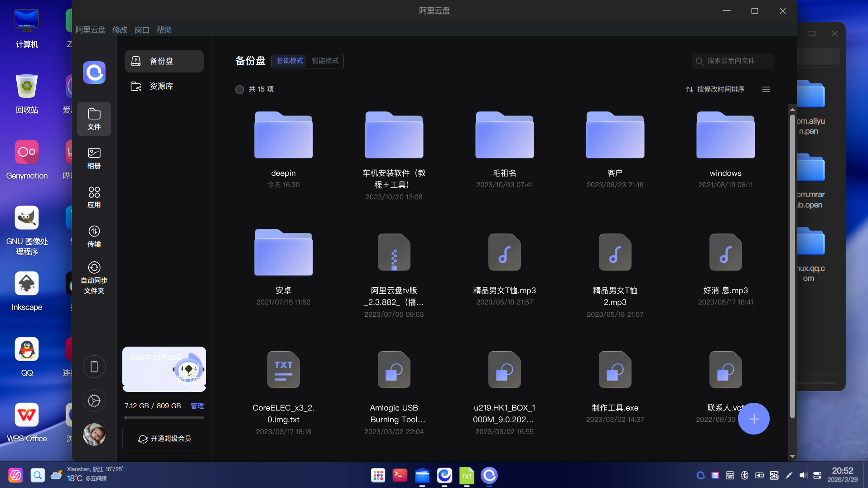Switch to 智能模式 smart mode

[325, 61]
